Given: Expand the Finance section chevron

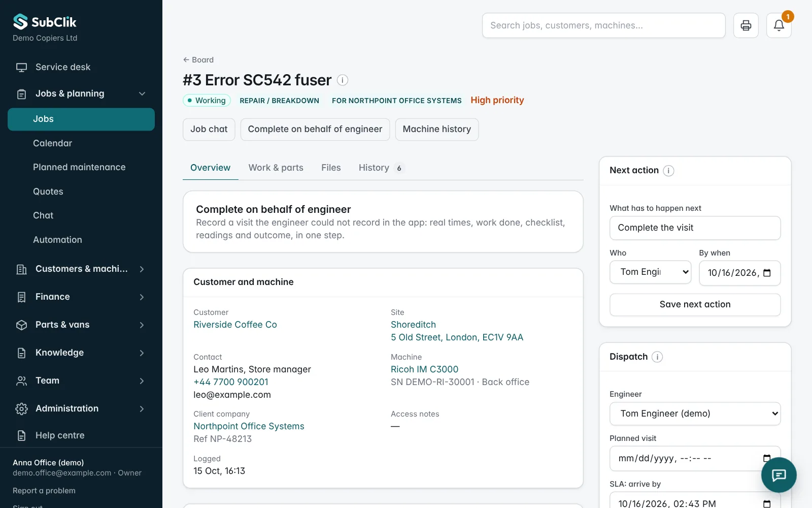Looking at the screenshot, I should pos(142,297).
